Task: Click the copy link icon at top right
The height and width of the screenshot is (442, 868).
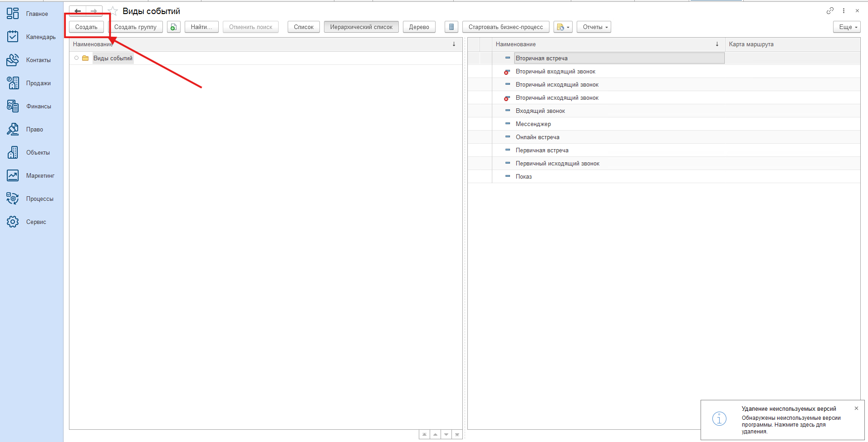Action: [830, 11]
